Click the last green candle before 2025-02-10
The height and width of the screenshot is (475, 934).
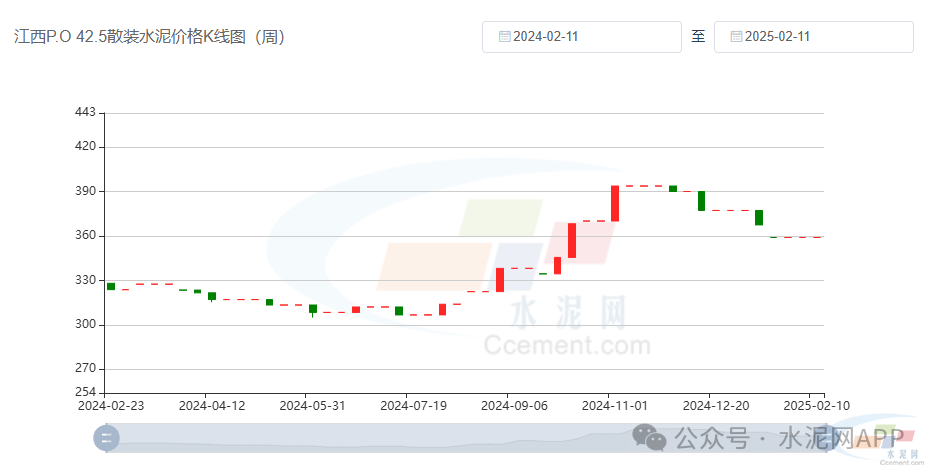759,217
